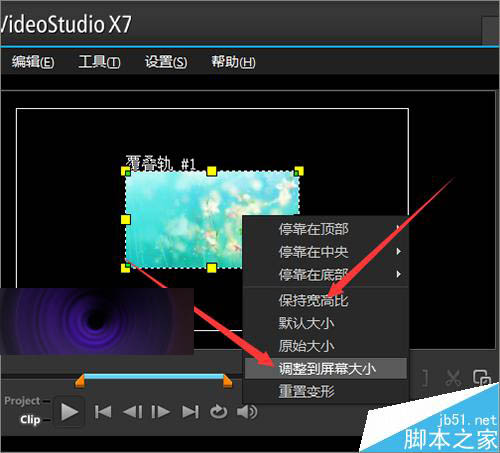Expand the 停靠在顶部 submenu arrow
This screenshot has width=500, height=453.
click(398, 229)
